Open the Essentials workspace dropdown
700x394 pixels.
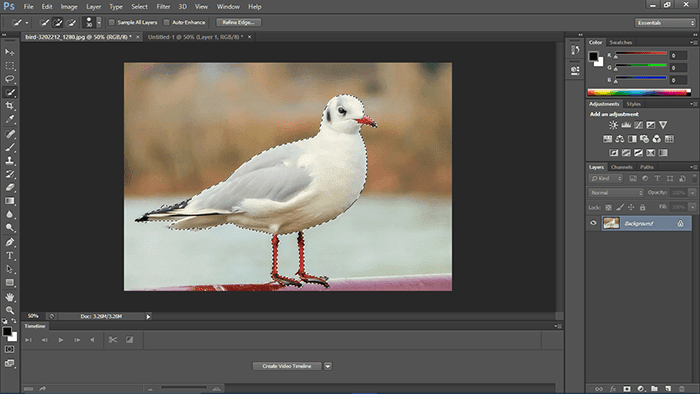pyautogui.click(x=665, y=23)
